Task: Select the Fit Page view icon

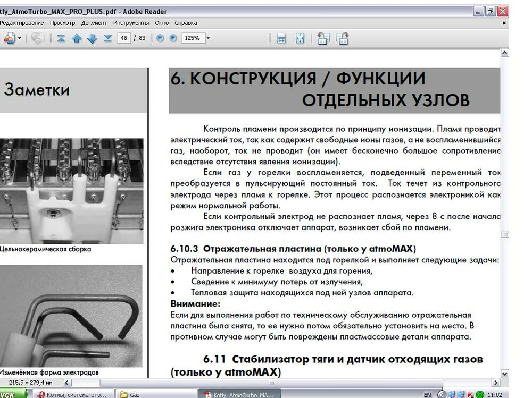Action: point(300,38)
